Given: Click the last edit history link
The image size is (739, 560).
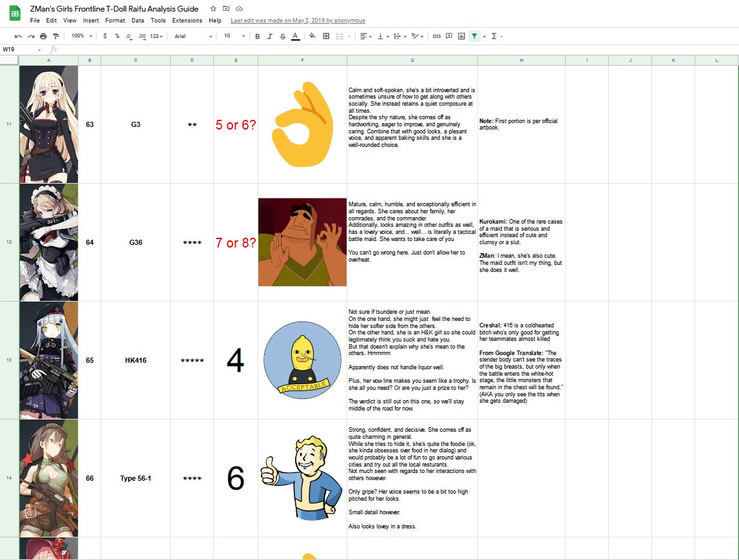Looking at the screenshot, I should [298, 21].
